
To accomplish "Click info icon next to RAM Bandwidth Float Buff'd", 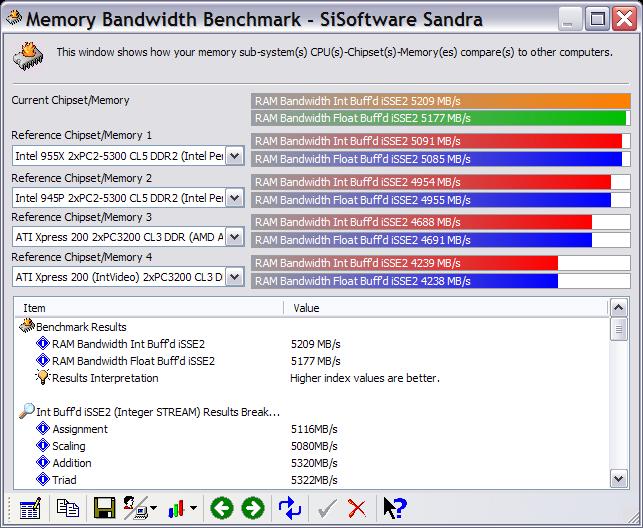I will (43, 360).
